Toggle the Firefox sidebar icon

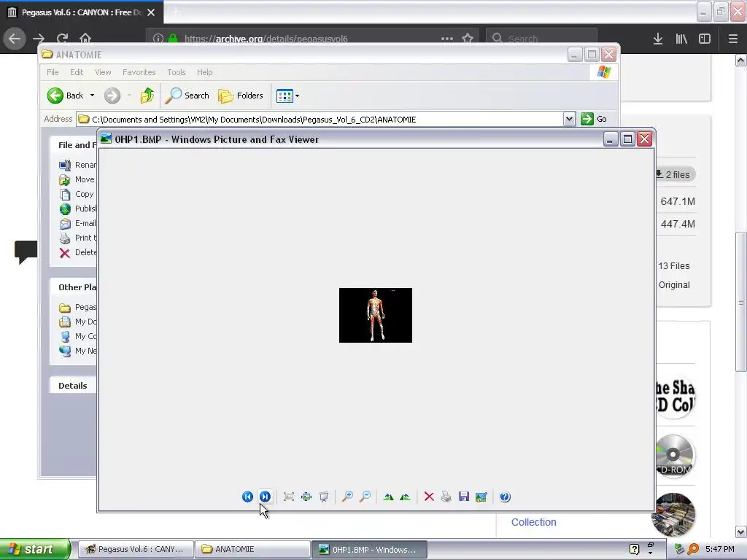705,39
